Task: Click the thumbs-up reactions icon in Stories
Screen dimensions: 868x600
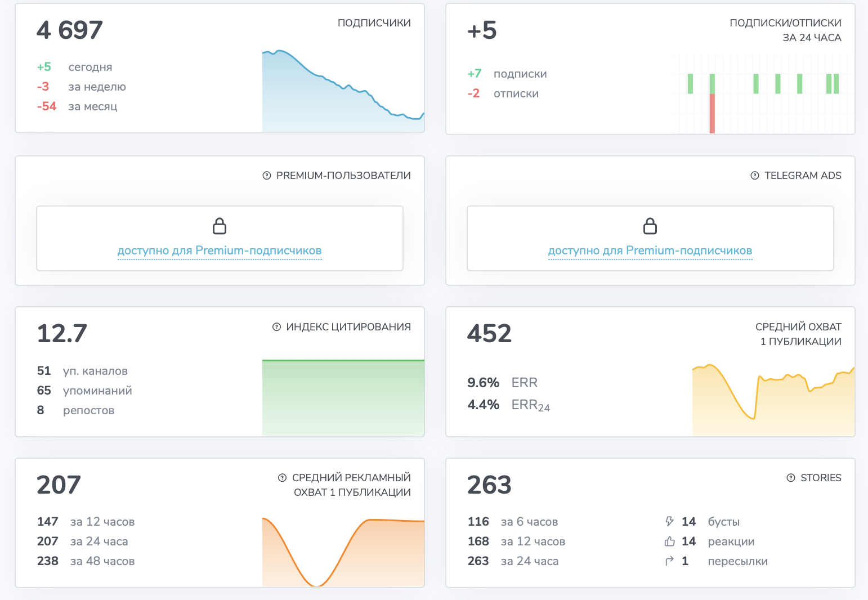Action: (669, 541)
